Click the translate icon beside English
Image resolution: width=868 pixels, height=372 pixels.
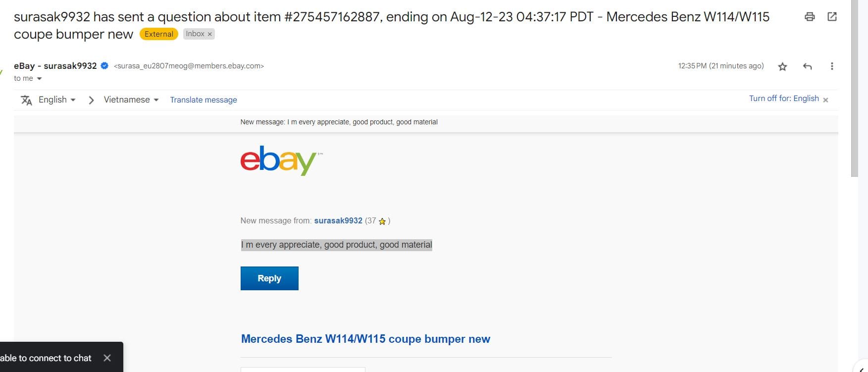26,100
